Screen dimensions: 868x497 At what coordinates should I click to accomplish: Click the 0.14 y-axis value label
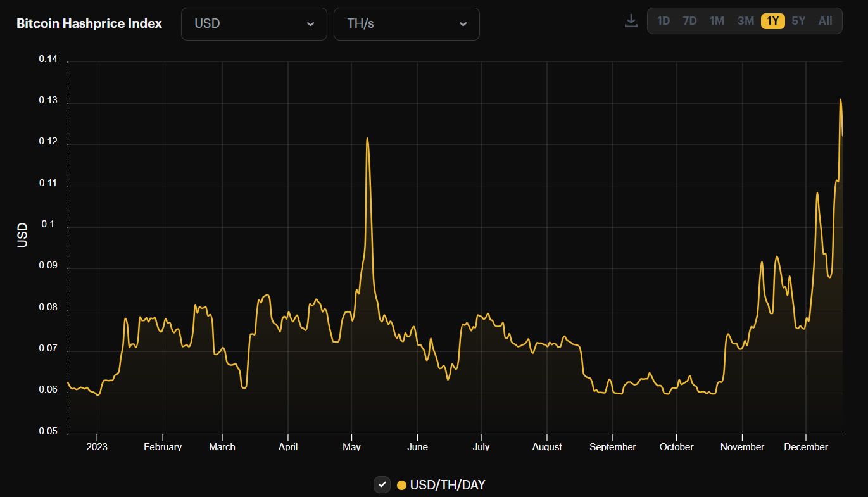[x=48, y=60]
